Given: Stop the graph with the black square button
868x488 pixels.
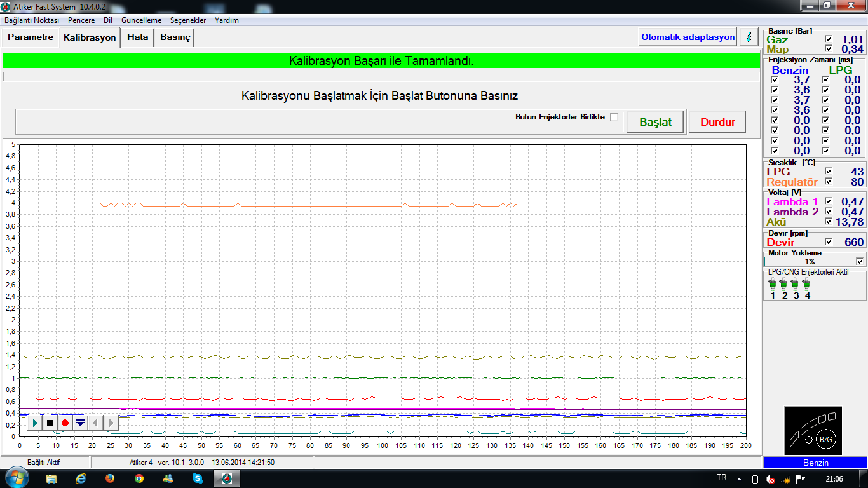Looking at the screenshot, I should (50, 423).
